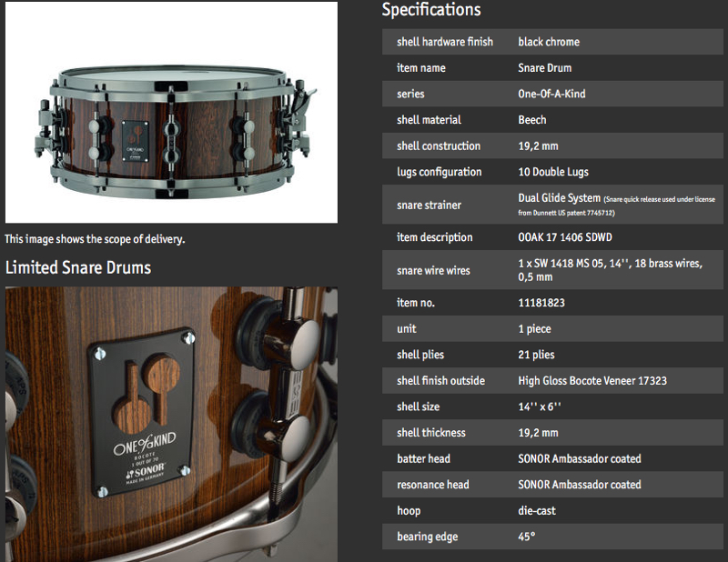728x562 pixels.
Task: Select "High Gloss Bocote Veneer 17323" value
Action: coord(592,380)
